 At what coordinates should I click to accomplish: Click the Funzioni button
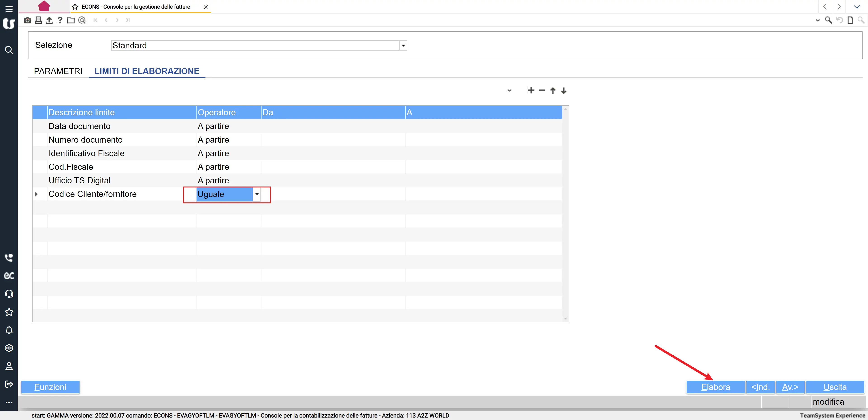coord(50,387)
